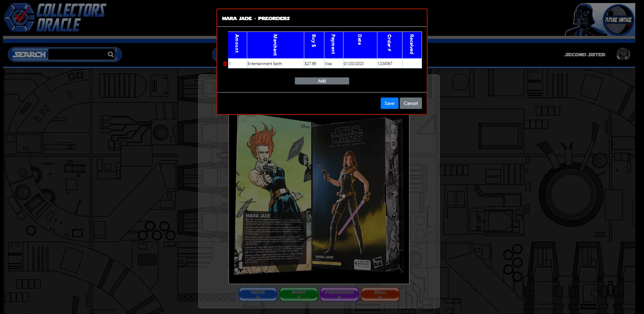Edit the Buy $ cell $27.99

pyautogui.click(x=314, y=64)
